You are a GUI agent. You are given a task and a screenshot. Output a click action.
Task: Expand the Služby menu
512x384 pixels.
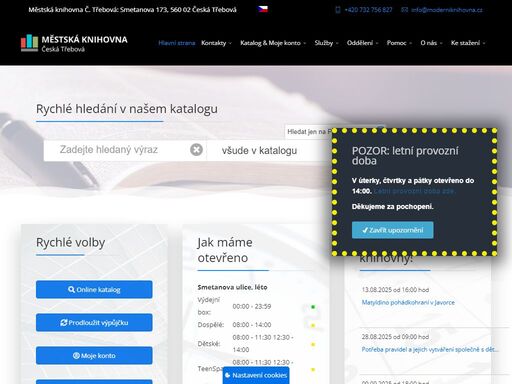[x=326, y=43]
